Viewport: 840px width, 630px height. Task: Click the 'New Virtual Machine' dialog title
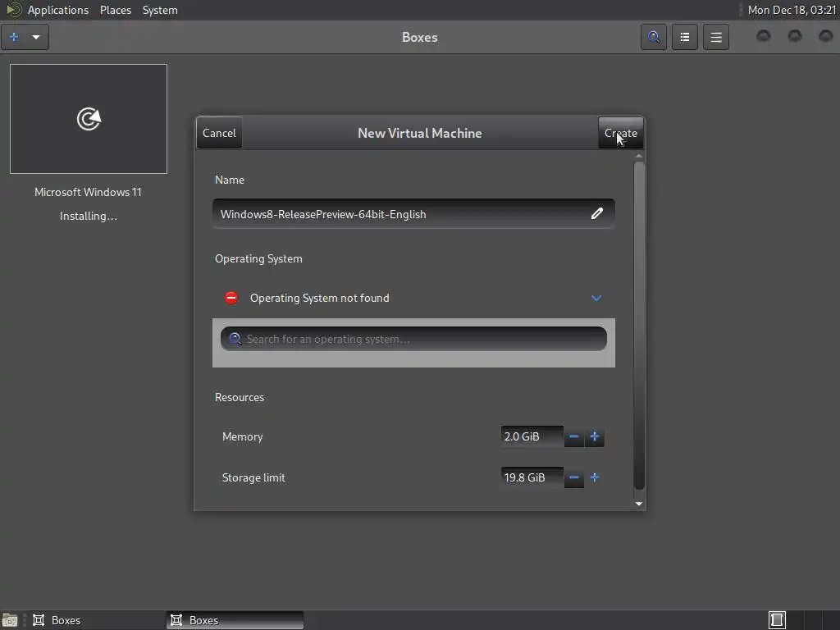tap(419, 133)
